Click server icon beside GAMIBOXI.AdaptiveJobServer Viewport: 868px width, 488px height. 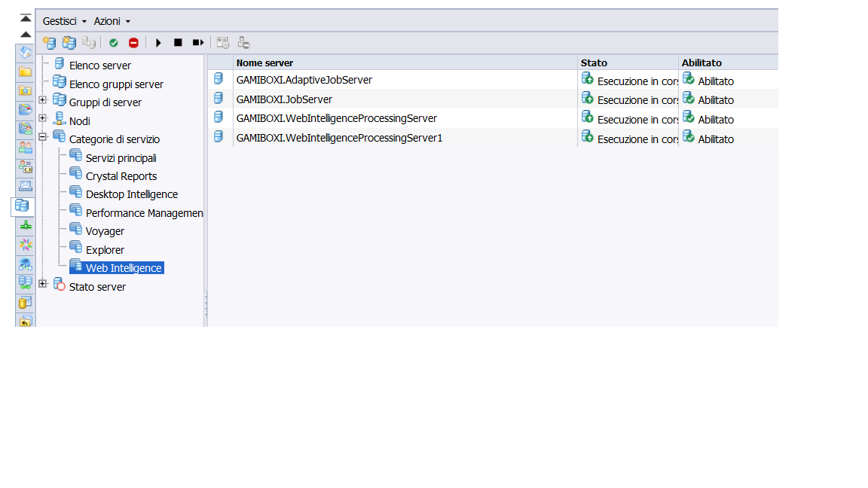click(219, 78)
